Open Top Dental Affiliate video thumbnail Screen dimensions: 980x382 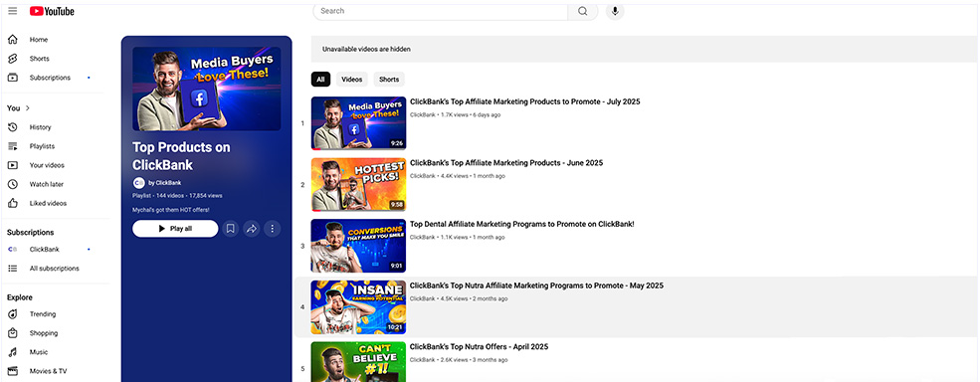click(x=358, y=246)
